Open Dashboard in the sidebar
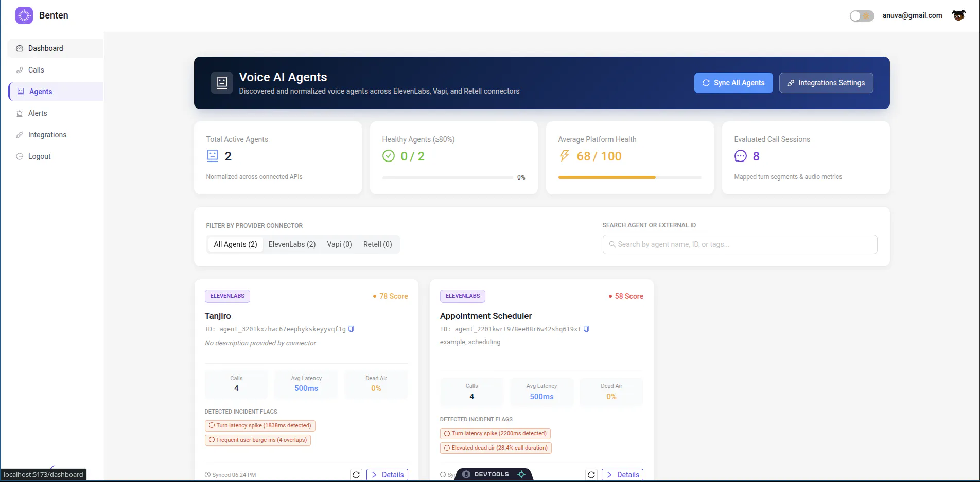This screenshot has width=980, height=482. pos(56,48)
